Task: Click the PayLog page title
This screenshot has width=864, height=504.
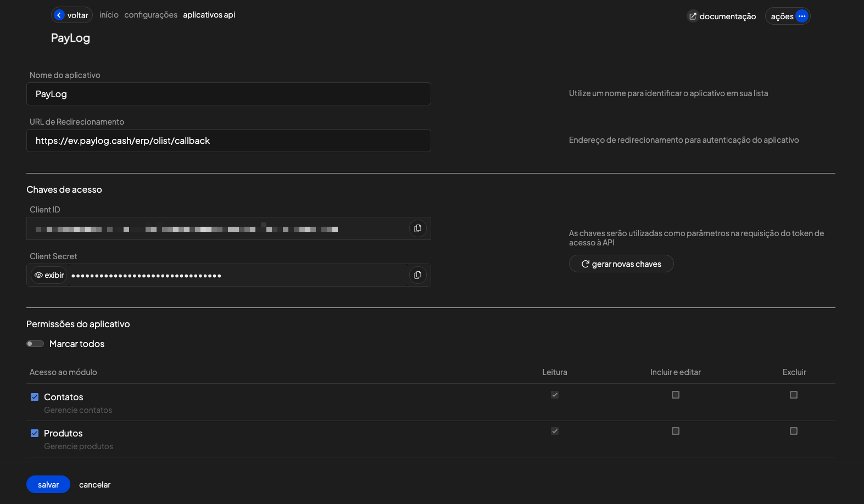Action: point(70,38)
